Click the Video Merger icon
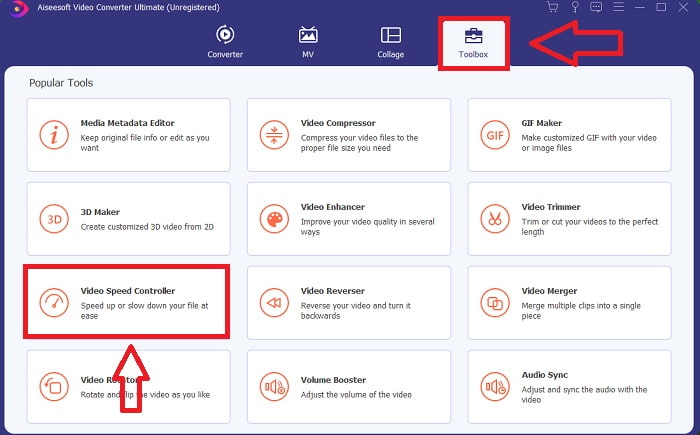 coord(494,302)
